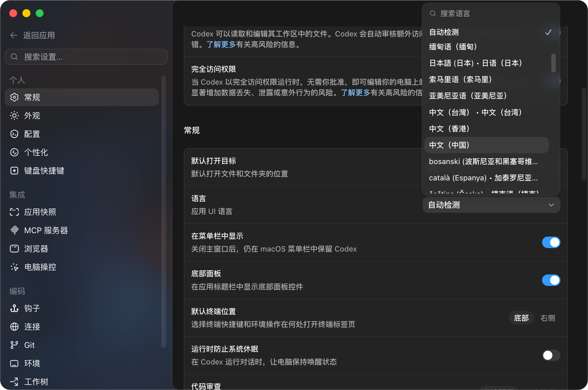Click the branch icon beside Git
The image size is (588, 390).
pos(14,345)
